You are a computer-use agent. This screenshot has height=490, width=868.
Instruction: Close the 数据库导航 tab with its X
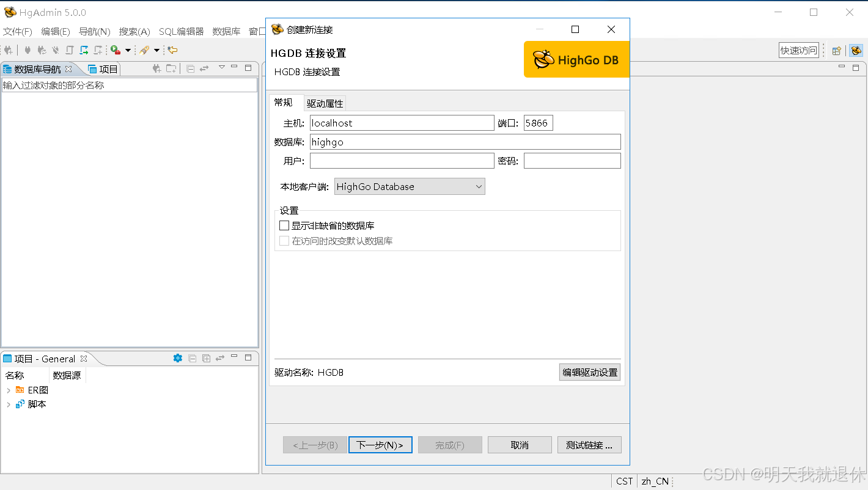coord(68,69)
